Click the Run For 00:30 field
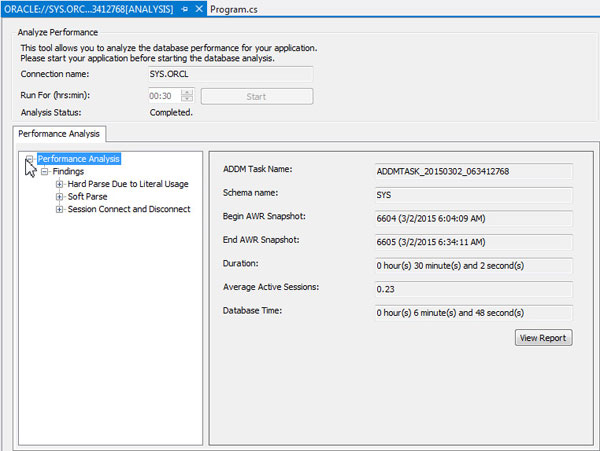The height and width of the screenshot is (451, 600). pos(165,96)
